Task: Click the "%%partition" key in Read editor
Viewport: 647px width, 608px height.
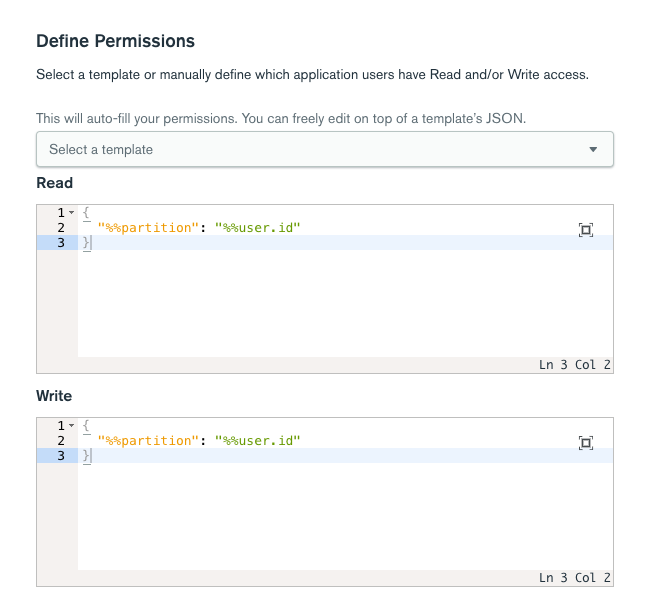Action: (x=144, y=228)
